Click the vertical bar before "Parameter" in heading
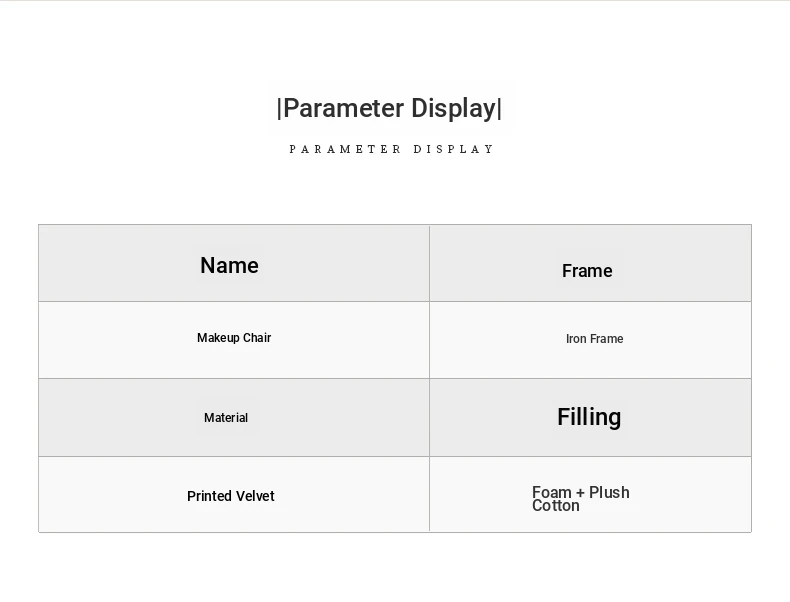790x602 pixels. (279, 109)
